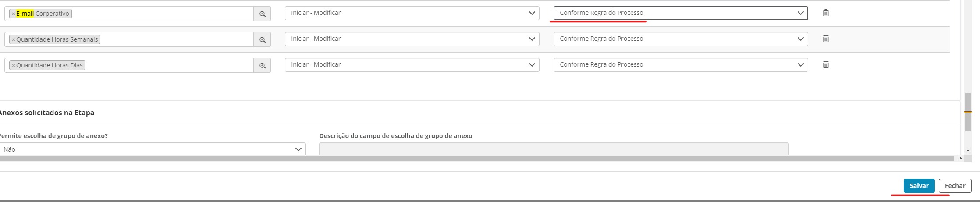Delete the Quantidade Horas Dias row
The height and width of the screenshot is (202, 980).
tap(826, 64)
